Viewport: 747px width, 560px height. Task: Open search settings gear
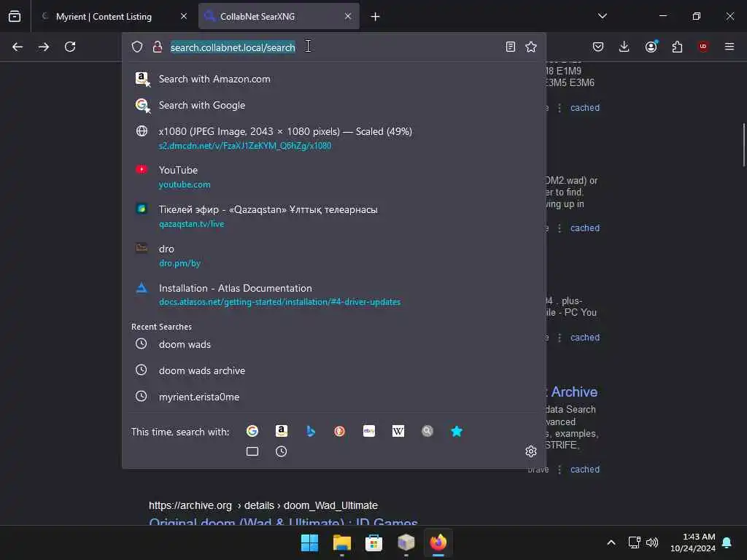[531, 451]
